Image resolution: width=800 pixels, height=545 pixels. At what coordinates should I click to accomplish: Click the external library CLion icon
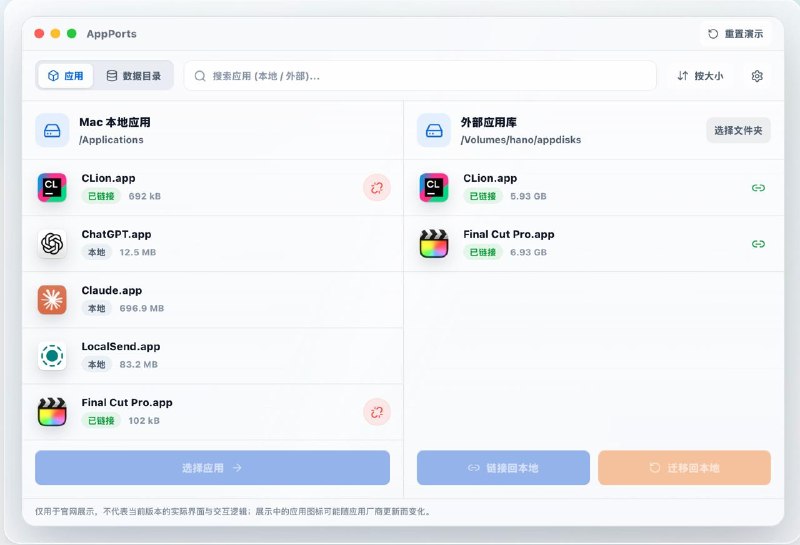(434, 187)
